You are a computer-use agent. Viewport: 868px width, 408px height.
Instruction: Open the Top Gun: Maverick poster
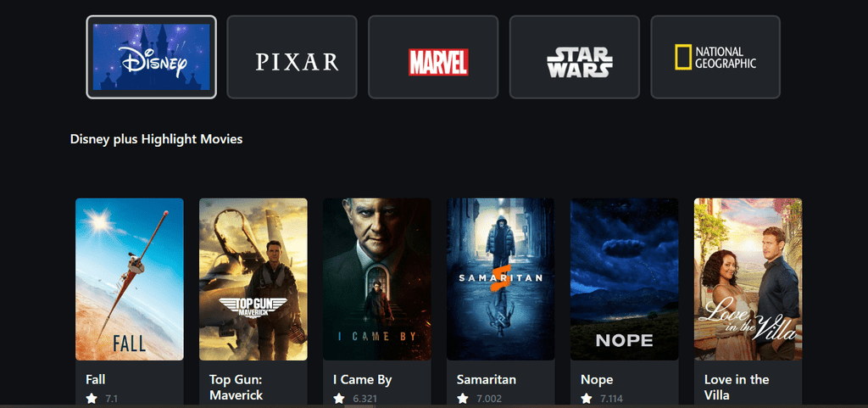coord(253,279)
